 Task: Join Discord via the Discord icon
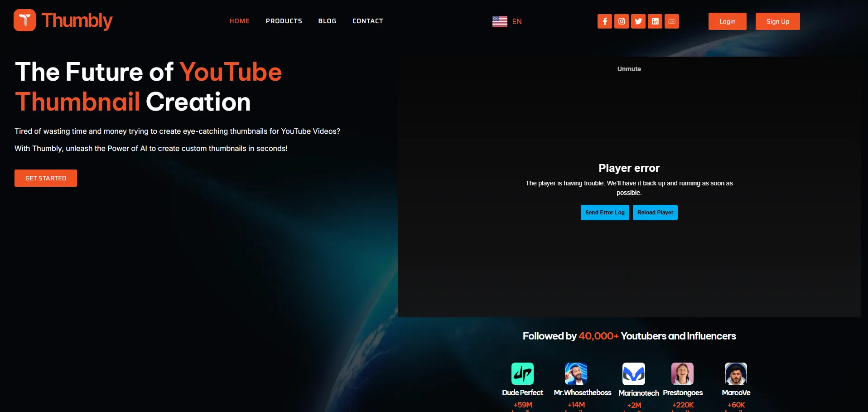click(672, 21)
